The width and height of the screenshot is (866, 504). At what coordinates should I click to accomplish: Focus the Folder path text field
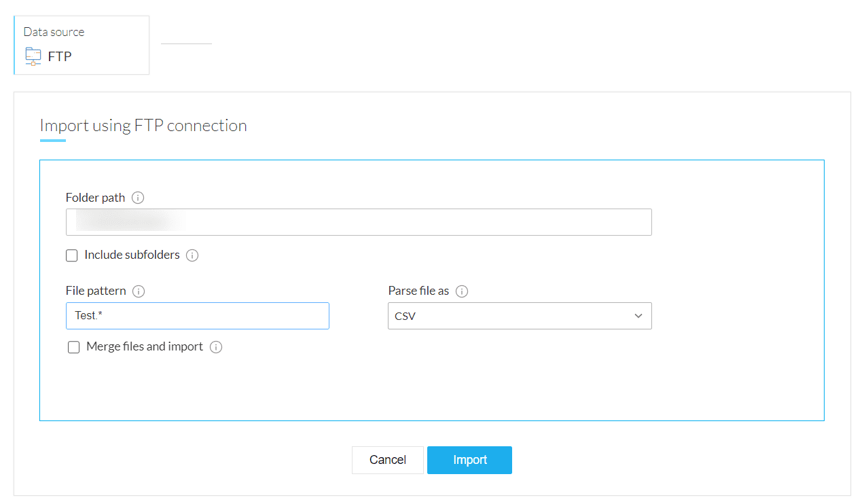click(359, 222)
